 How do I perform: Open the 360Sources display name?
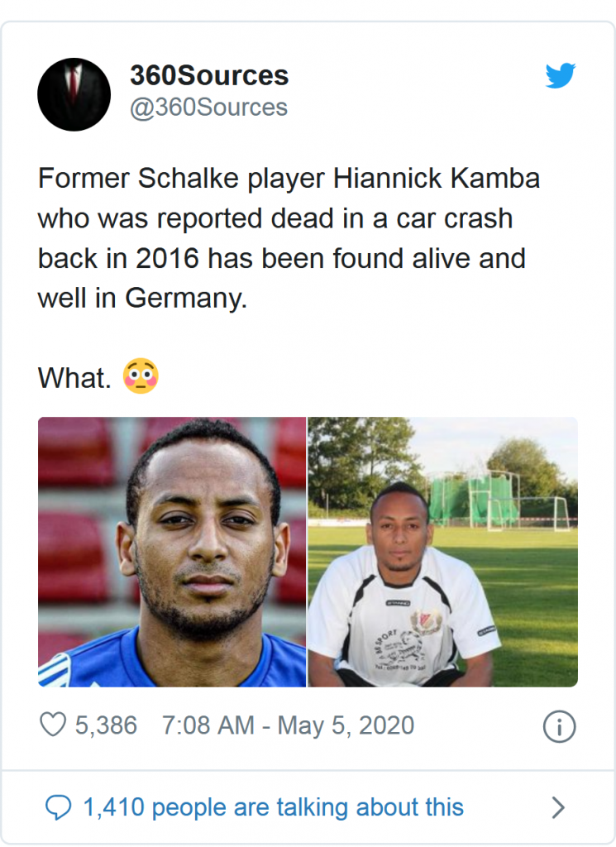click(209, 76)
